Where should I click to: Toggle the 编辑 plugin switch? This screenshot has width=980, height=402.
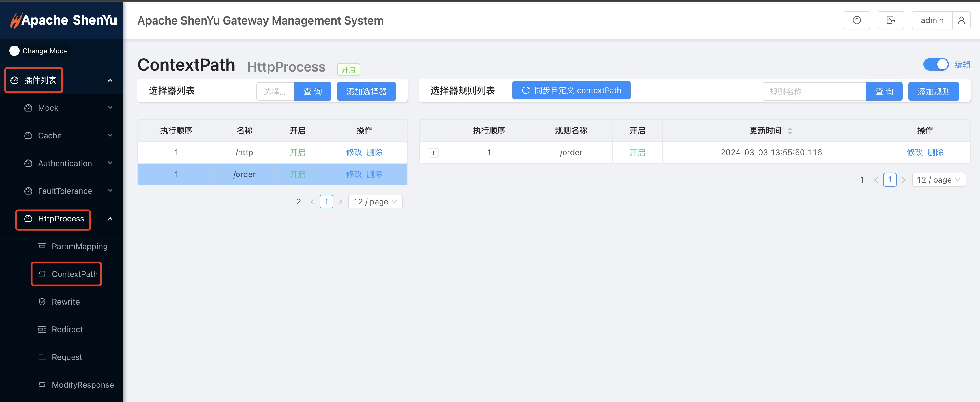(936, 65)
